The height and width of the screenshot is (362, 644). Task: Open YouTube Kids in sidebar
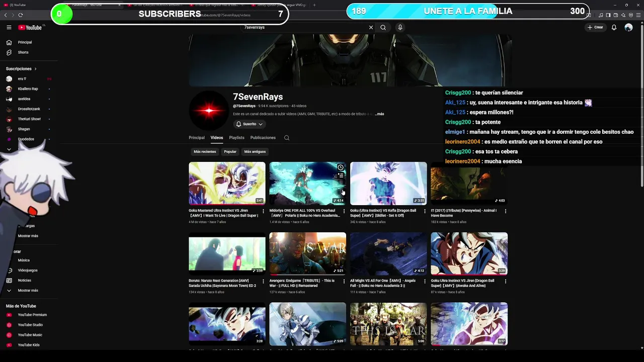(28, 345)
